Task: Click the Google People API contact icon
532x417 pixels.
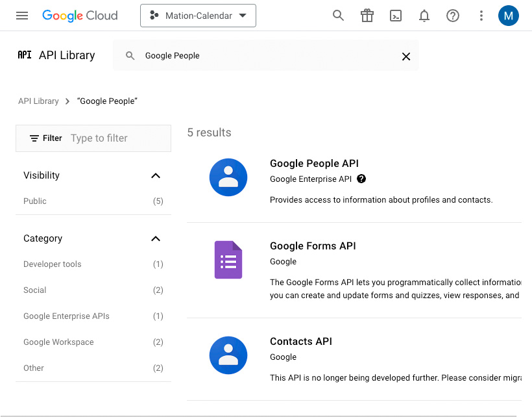Action: pyautogui.click(x=228, y=177)
